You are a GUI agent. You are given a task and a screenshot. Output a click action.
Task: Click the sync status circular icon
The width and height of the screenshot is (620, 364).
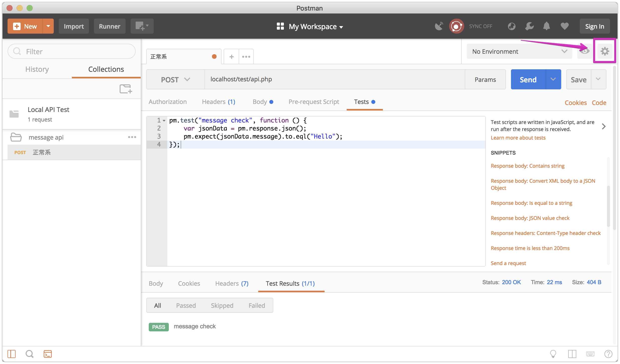(x=456, y=26)
